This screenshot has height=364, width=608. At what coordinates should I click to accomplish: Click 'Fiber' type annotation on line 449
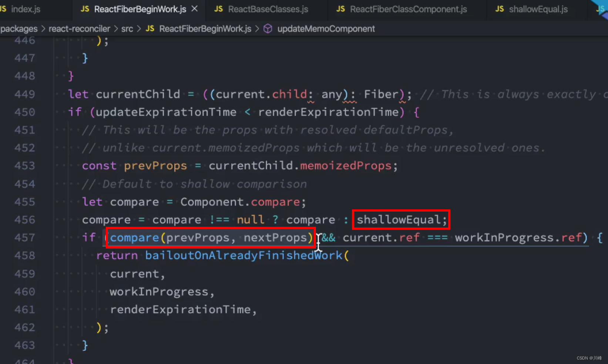tap(381, 94)
